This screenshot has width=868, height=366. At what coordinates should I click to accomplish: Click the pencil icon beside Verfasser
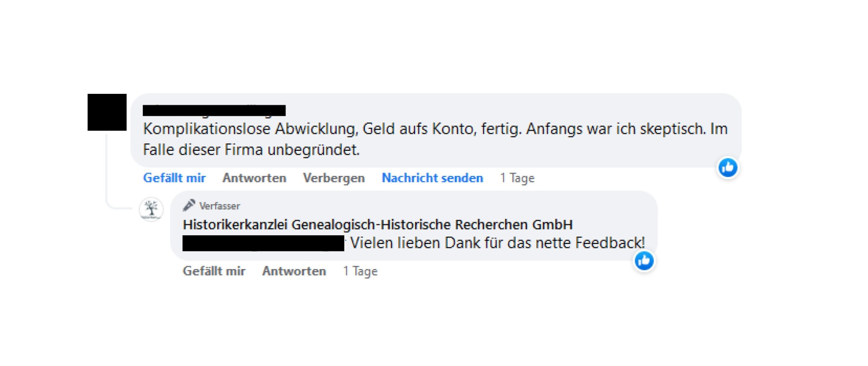[189, 205]
